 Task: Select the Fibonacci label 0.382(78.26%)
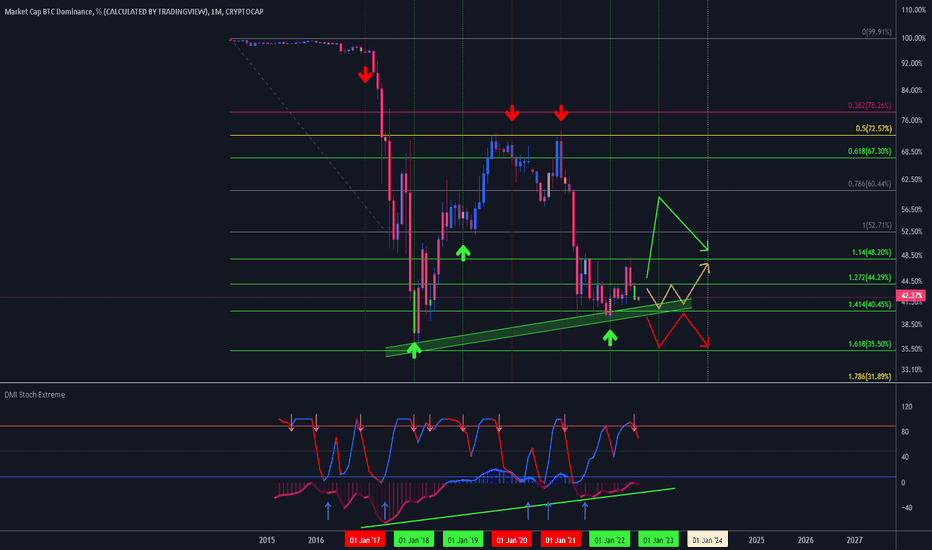870,106
